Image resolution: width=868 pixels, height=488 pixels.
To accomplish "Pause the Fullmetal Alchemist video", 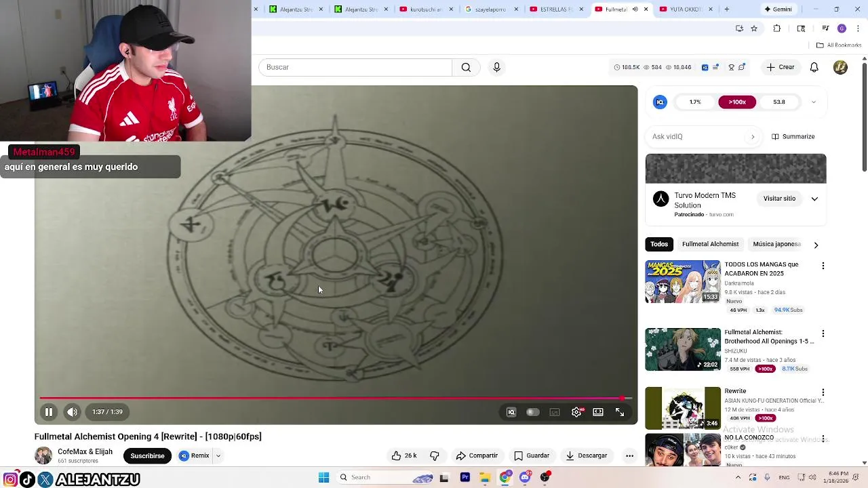I will [49, 412].
